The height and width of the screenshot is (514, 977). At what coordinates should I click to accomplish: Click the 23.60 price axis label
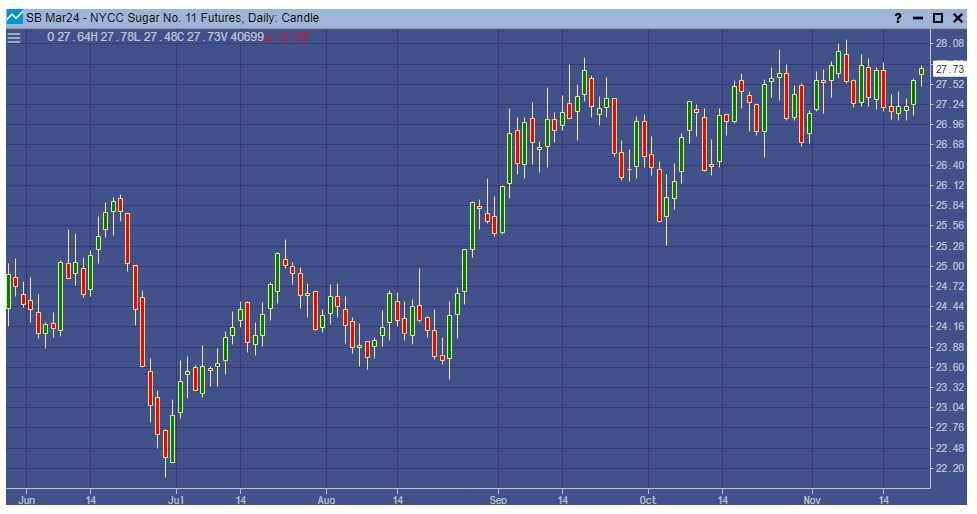[x=950, y=367]
